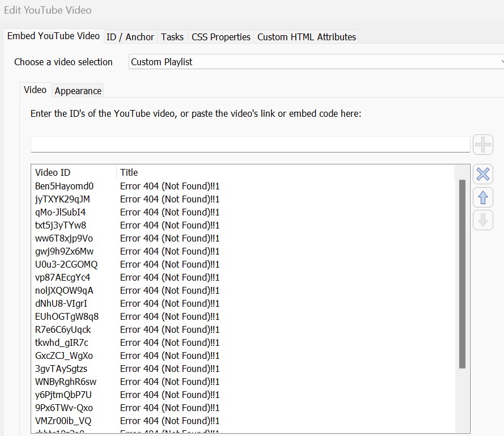Select row with ID R7e6C6yUqck
Image resolution: width=504 pixels, height=436 pixels.
click(243, 329)
